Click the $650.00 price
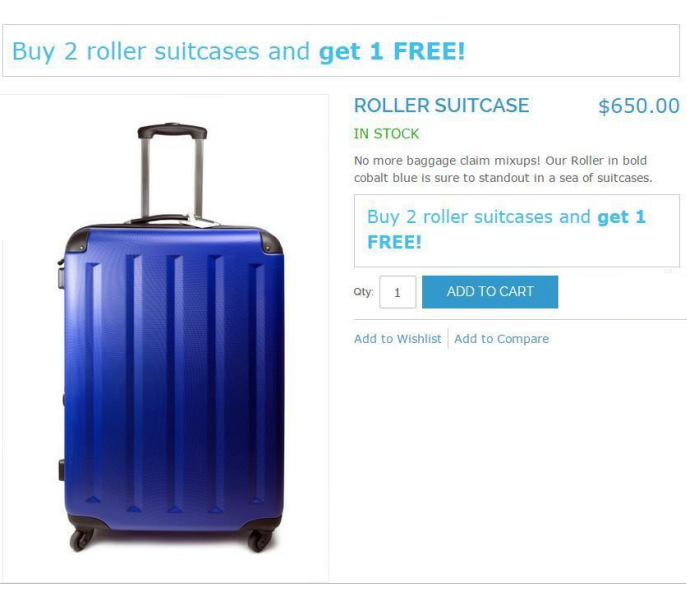This screenshot has height=600, width=687. (638, 106)
